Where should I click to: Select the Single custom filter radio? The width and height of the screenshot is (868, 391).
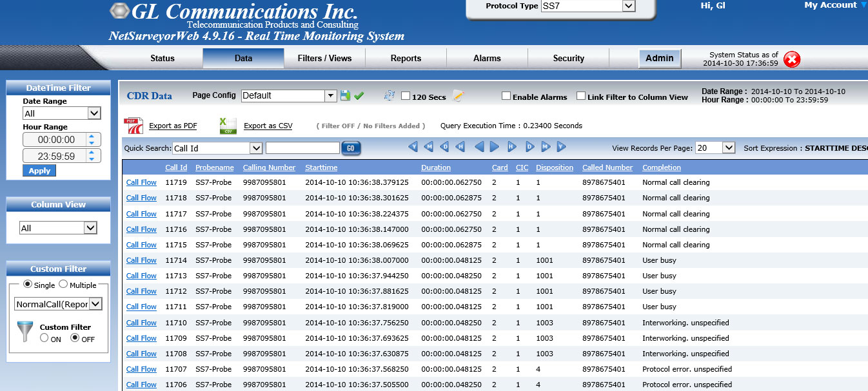[x=28, y=285]
